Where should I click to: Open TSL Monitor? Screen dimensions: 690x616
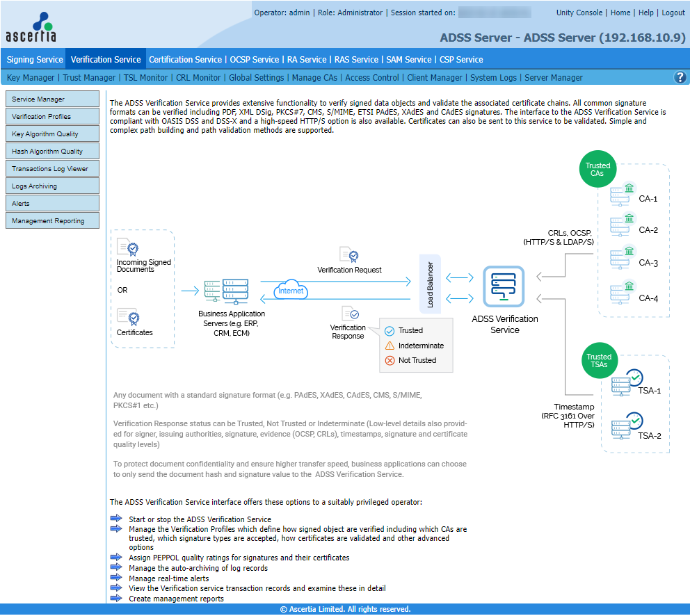point(145,77)
